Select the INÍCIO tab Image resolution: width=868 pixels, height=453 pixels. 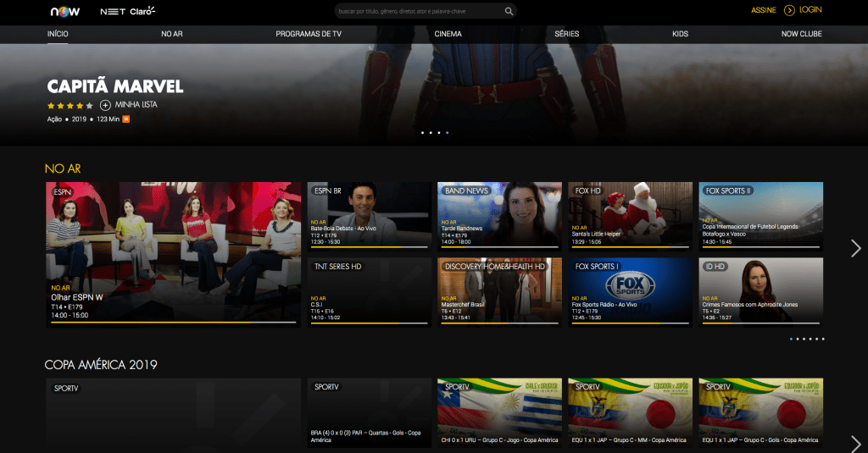pos(58,34)
